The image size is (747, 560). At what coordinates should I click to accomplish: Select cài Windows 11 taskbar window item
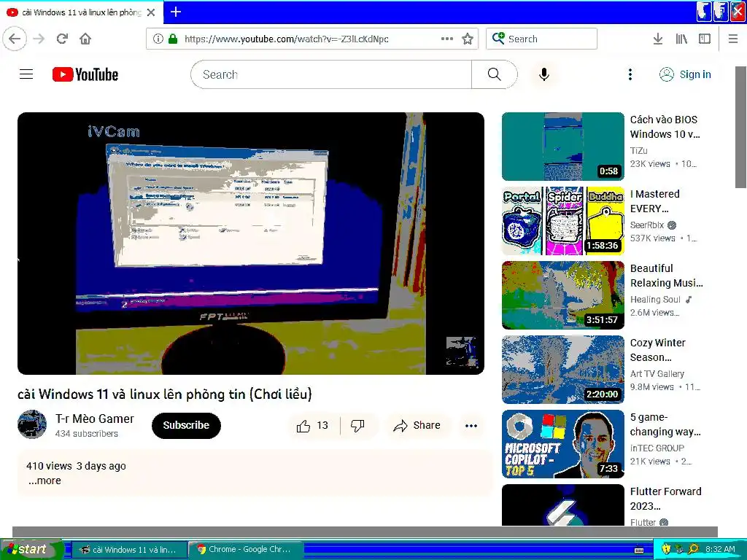point(128,549)
